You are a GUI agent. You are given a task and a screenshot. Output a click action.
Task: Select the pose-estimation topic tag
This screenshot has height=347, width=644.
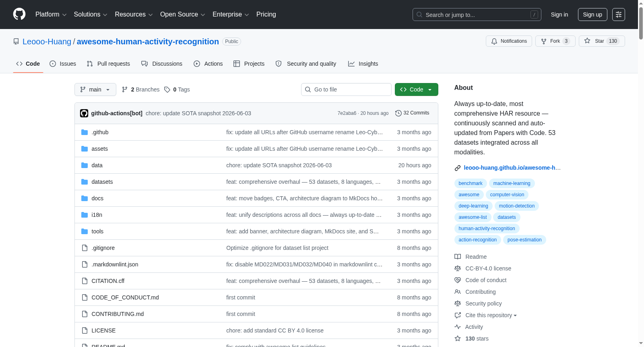(524, 240)
